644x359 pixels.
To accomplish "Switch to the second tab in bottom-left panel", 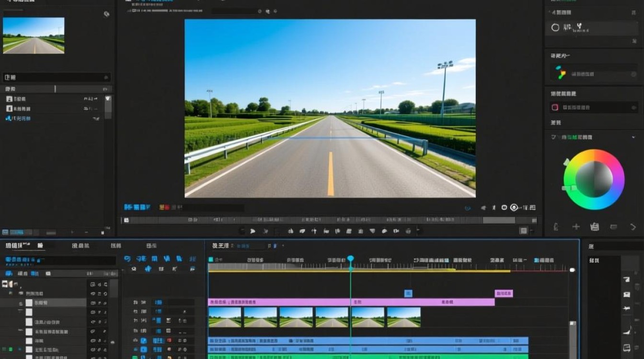I will [x=80, y=246].
